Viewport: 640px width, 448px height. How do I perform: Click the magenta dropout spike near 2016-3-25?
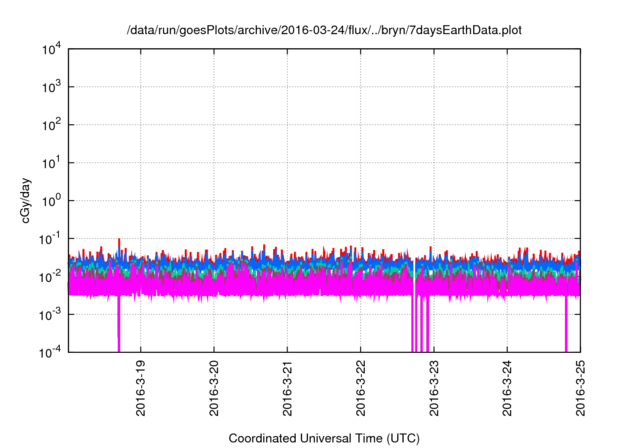click(x=566, y=324)
